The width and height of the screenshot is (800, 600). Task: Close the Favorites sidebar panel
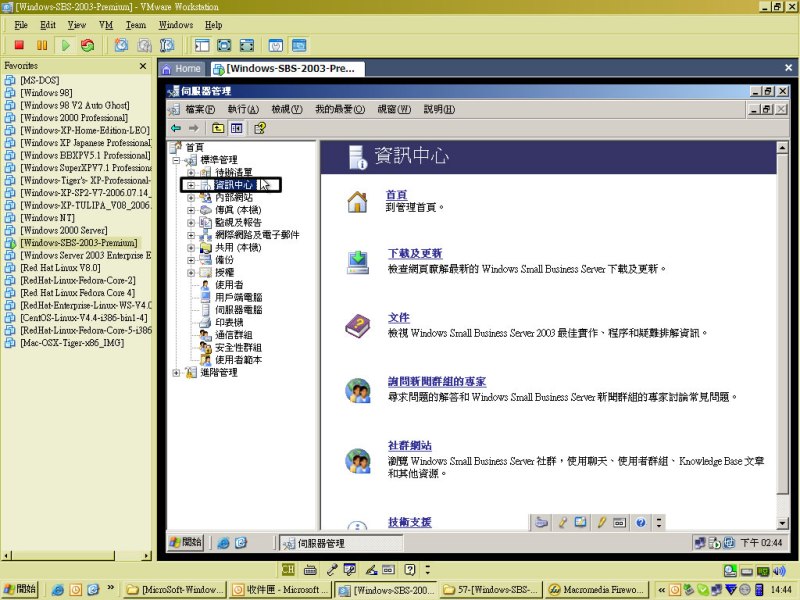point(143,66)
